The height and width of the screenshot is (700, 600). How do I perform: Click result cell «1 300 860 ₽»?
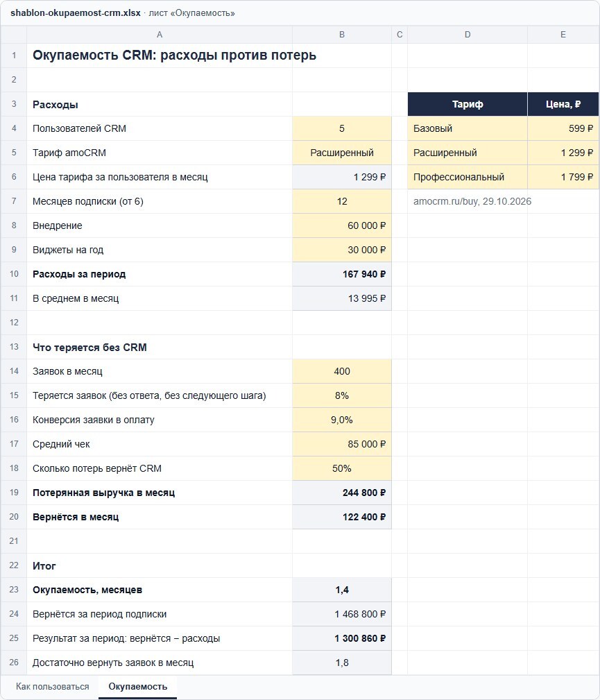pyautogui.click(x=342, y=638)
